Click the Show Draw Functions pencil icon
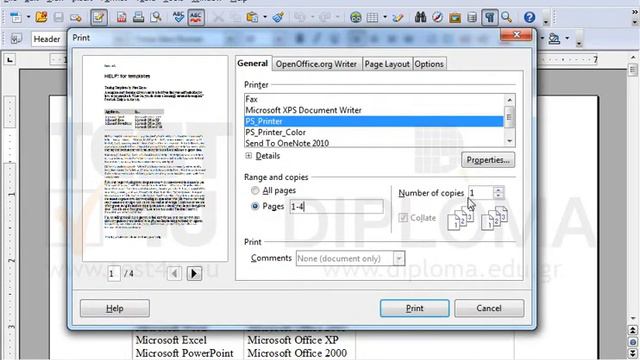Screen dimensions: 640x360 [398, 17]
